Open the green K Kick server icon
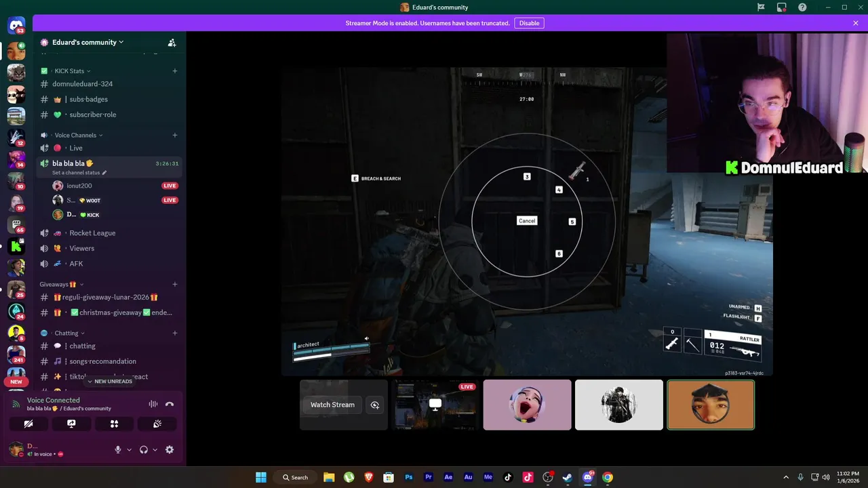This screenshot has height=488, width=868. click(x=16, y=247)
